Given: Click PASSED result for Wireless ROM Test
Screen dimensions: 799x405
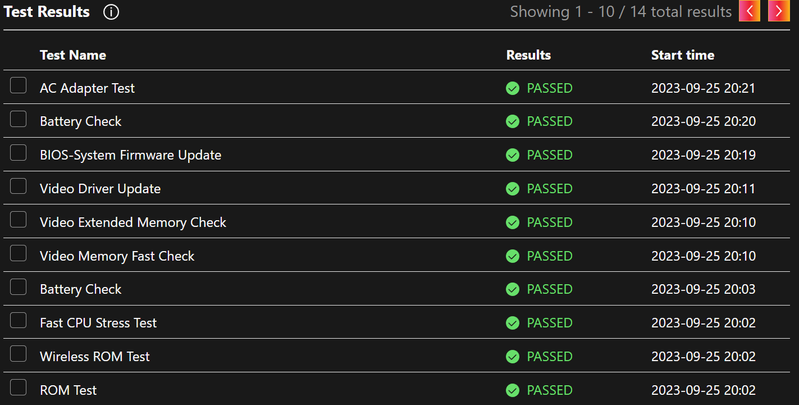Looking at the screenshot, I should [x=549, y=357].
